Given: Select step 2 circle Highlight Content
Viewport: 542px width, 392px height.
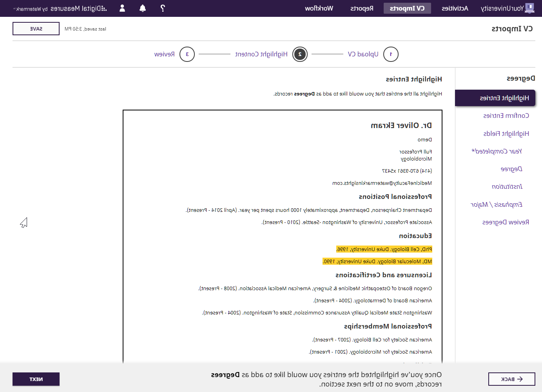Looking at the screenshot, I should [x=300, y=54].
